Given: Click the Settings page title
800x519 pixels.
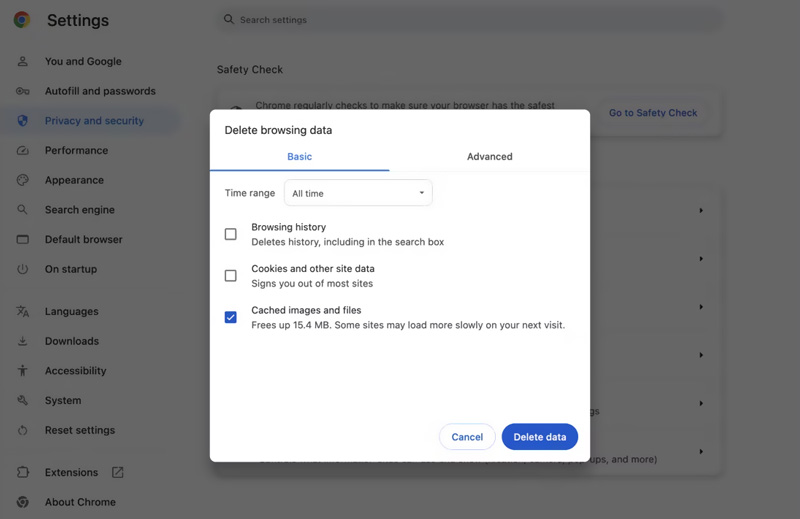Looking at the screenshot, I should coord(78,20).
